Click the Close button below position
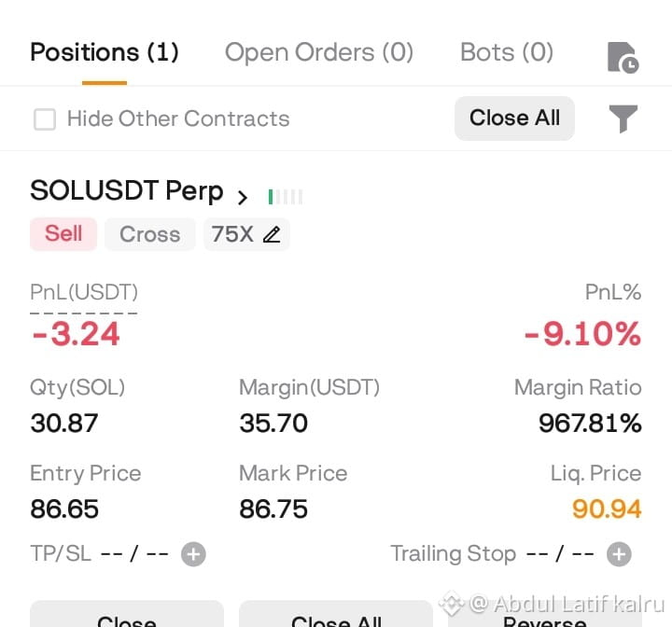 coord(127,614)
